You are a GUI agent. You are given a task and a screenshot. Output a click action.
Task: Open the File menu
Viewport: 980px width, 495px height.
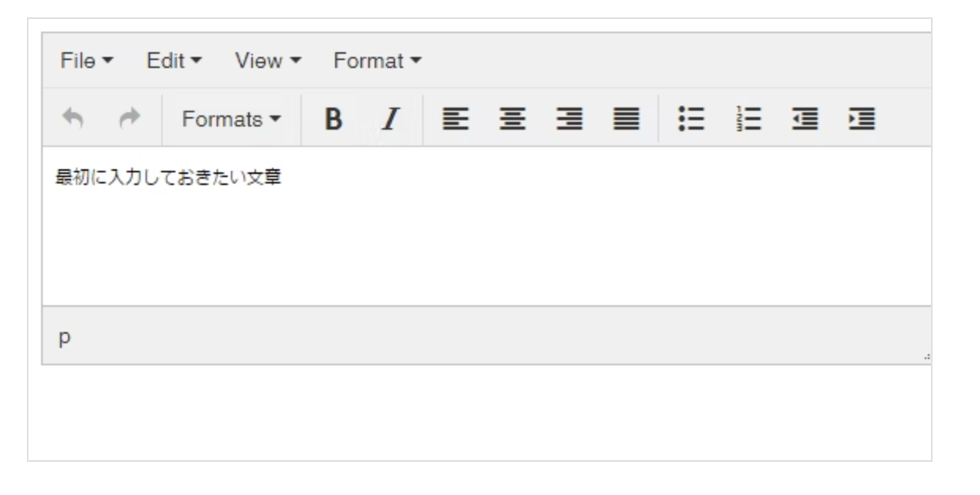pos(86,61)
